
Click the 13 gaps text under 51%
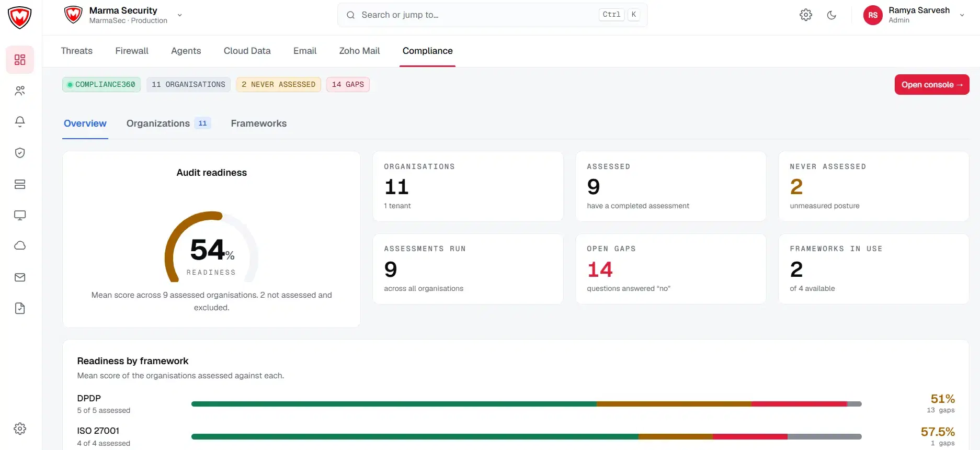[941, 410]
